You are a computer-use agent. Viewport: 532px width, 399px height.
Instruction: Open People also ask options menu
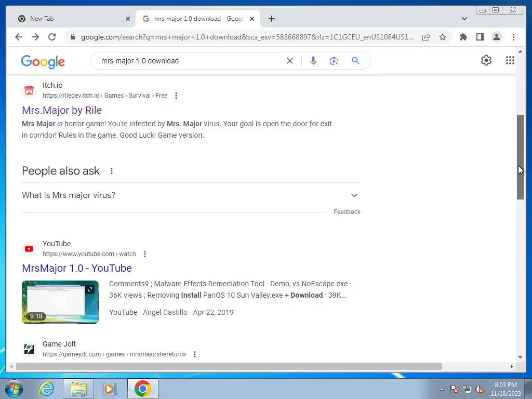(x=111, y=171)
